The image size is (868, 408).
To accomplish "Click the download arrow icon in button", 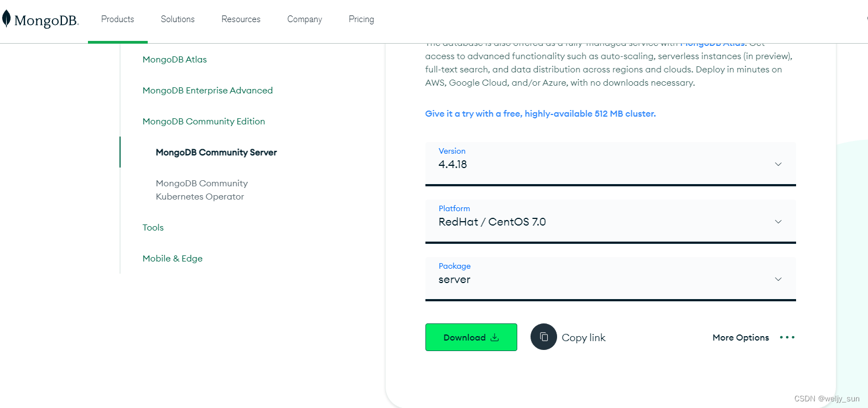I will (x=495, y=337).
